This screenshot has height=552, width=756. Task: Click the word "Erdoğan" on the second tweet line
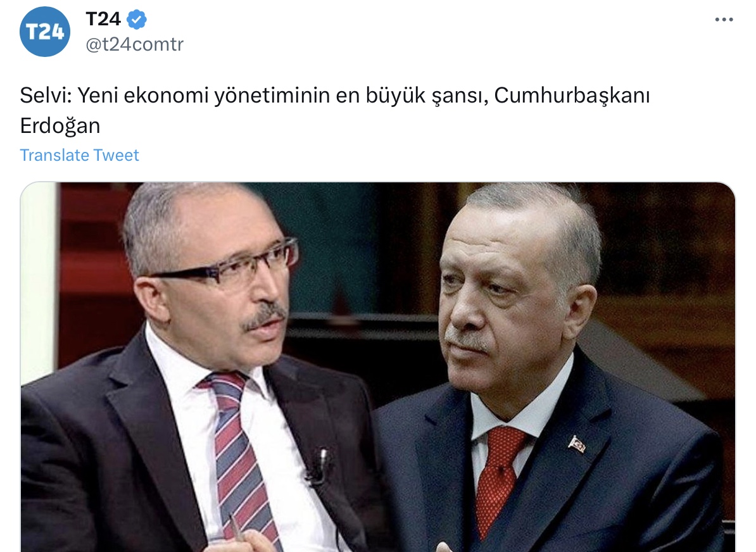(x=60, y=127)
